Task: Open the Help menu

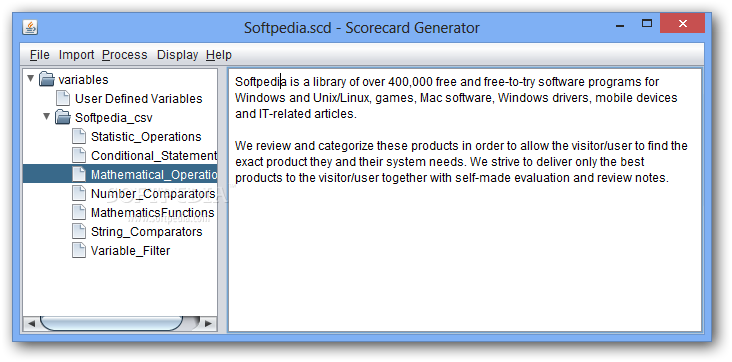Action: tap(218, 55)
